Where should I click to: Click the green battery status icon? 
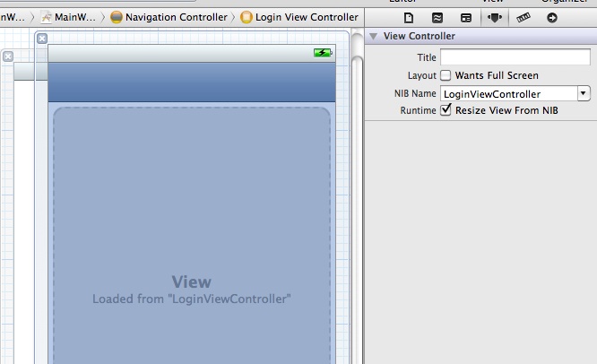tap(322, 53)
